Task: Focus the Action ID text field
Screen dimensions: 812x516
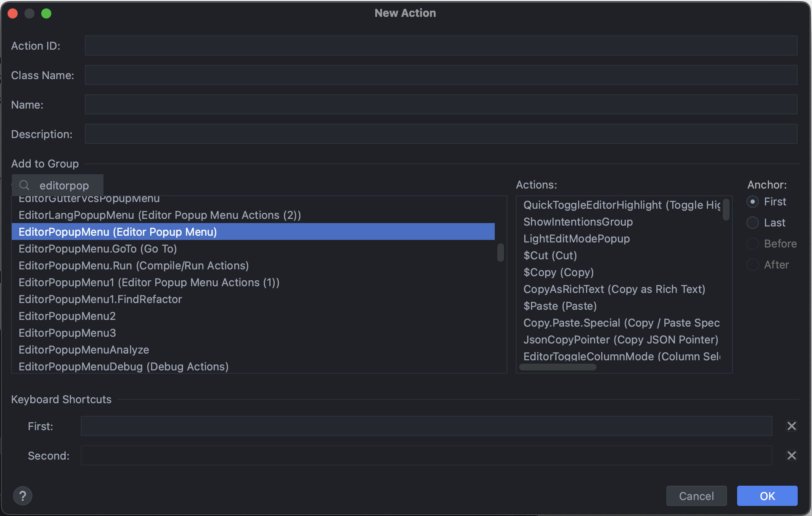Action: tap(441, 45)
